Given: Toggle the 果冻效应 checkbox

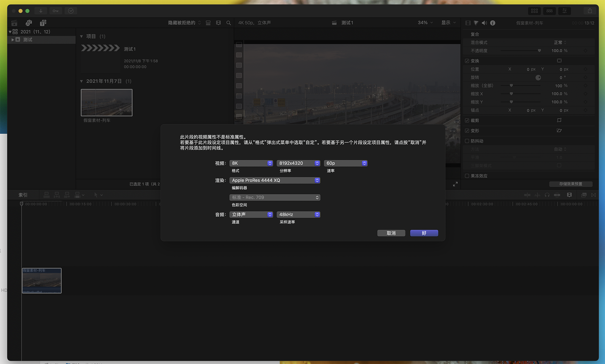Looking at the screenshot, I should tap(467, 176).
